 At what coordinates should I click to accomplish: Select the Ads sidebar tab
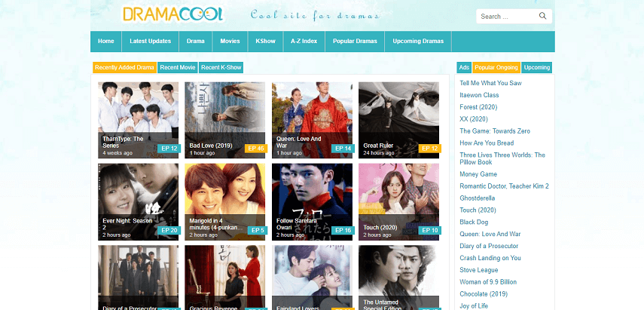pyautogui.click(x=464, y=67)
